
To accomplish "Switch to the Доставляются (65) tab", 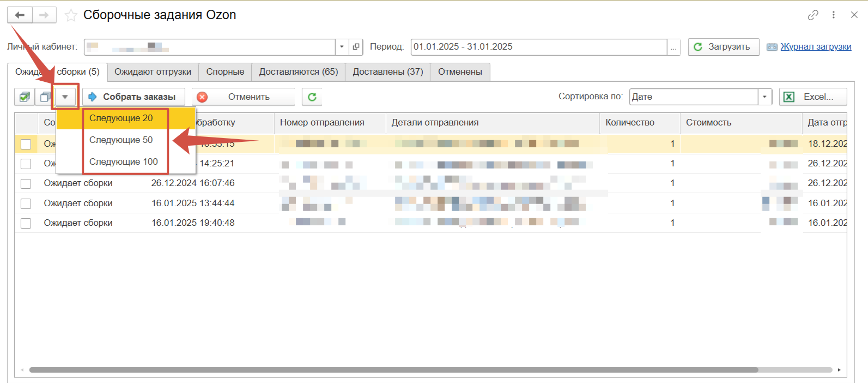I will 298,72.
